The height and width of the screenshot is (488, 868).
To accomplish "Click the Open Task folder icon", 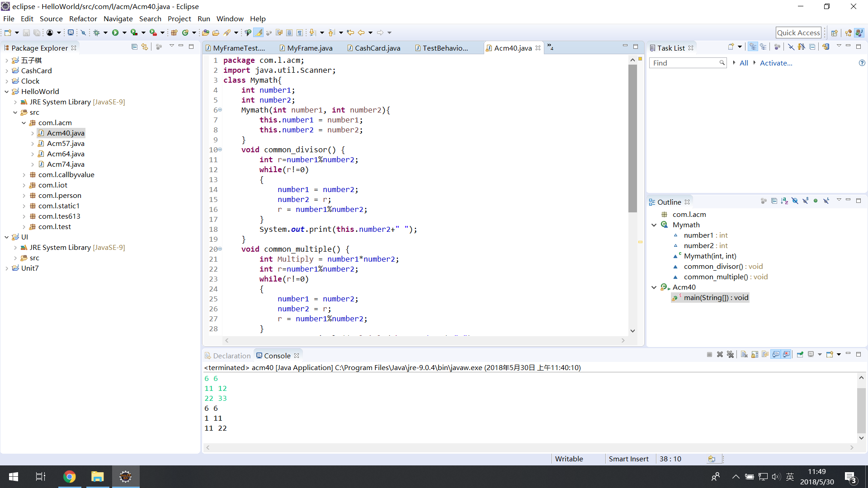I will pos(216,33).
